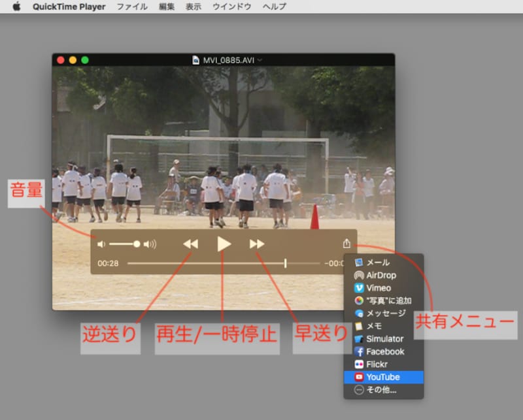
Task: Open the ファイル menu
Action: point(132,7)
